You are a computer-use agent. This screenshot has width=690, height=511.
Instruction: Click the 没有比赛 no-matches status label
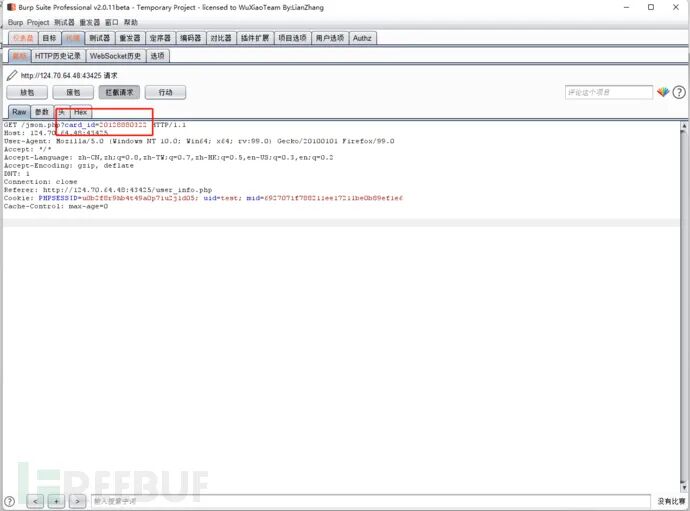pos(671,501)
